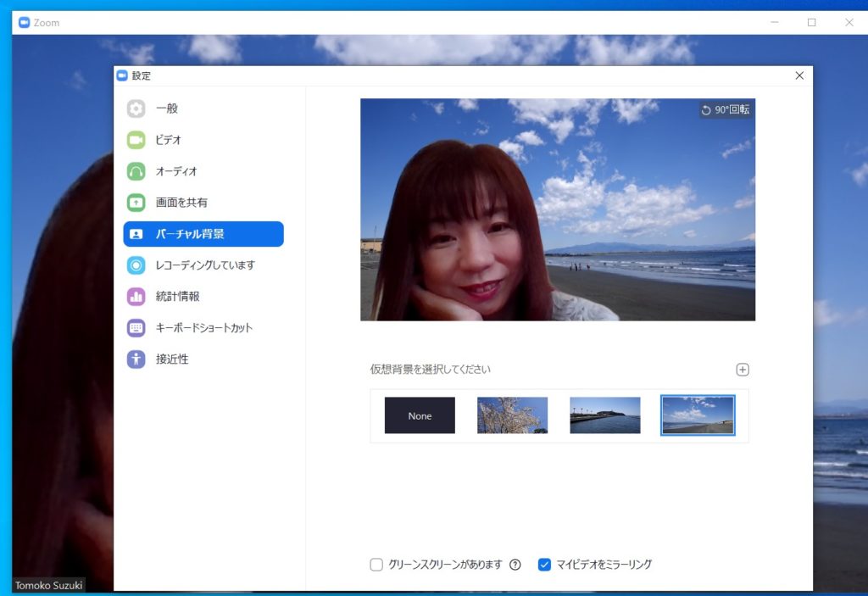This screenshot has height=596, width=868.
Task: Click the Zoom logo in the main title bar
Action: tap(24, 22)
